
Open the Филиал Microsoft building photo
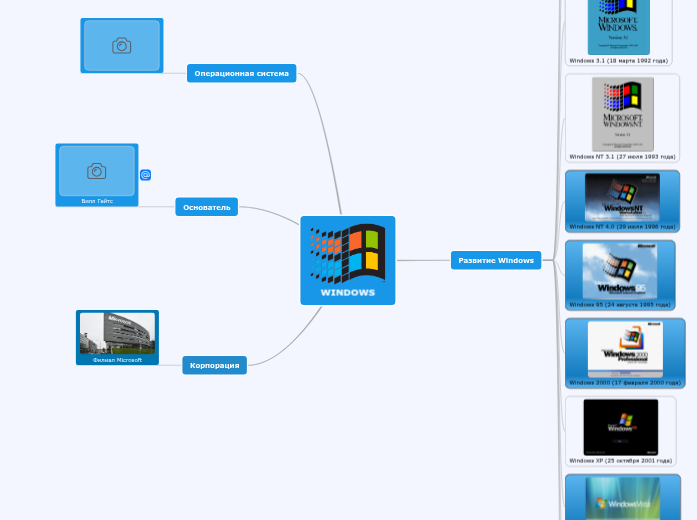pyautogui.click(x=117, y=333)
